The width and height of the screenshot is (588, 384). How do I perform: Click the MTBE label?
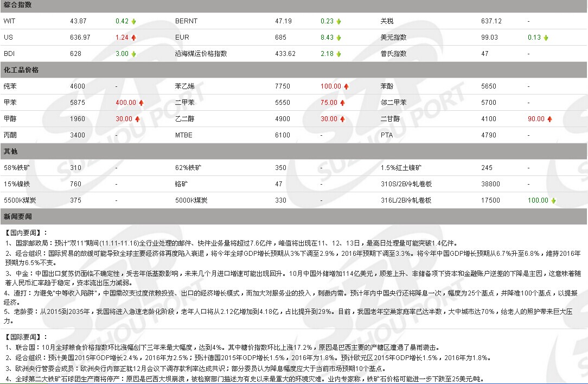click(183, 135)
